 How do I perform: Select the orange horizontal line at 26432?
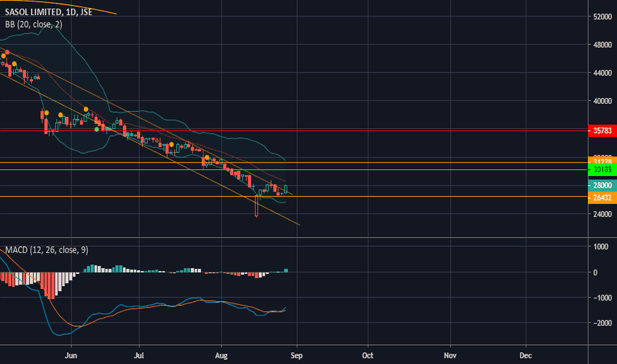click(x=293, y=197)
